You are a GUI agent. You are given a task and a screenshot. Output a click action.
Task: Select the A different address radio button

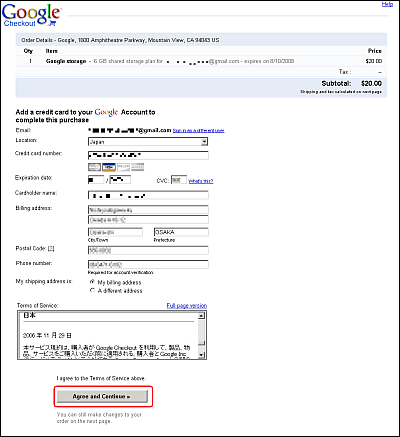pyautogui.click(x=92, y=290)
